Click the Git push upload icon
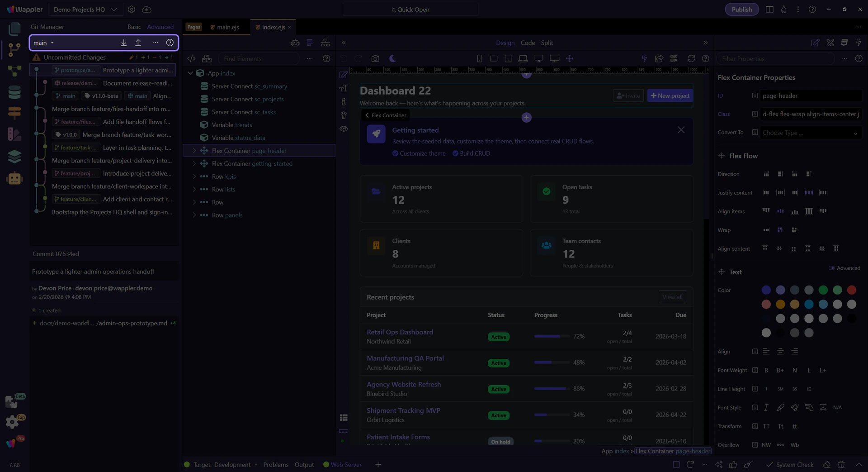868x472 pixels. pyautogui.click(x=138, y=43)
